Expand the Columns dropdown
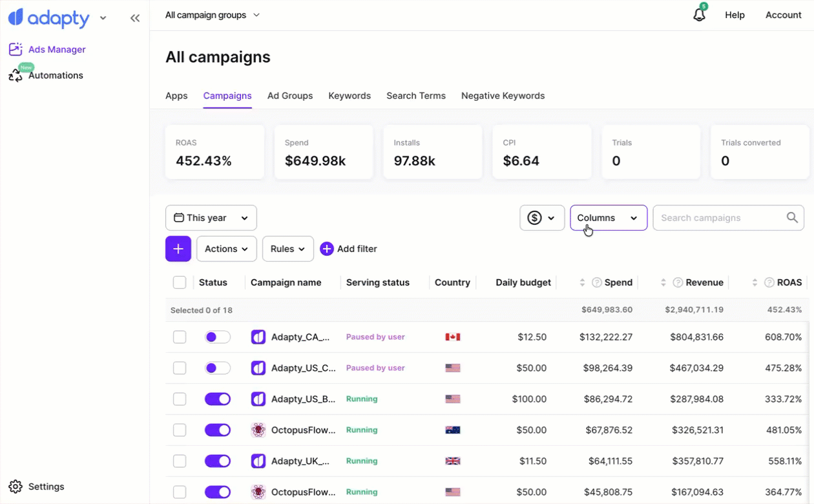 [x=608, y=218]
